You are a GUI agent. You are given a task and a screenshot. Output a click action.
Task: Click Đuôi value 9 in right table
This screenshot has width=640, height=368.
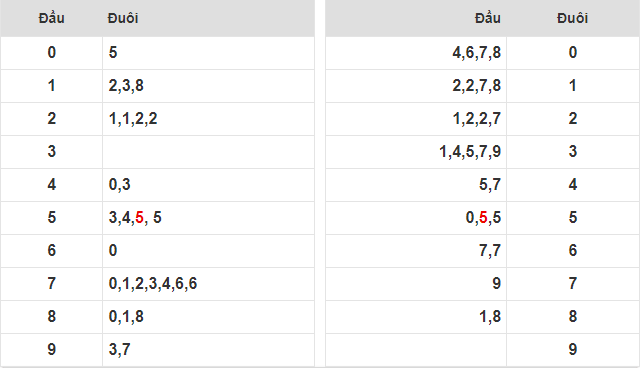point(573,350)
